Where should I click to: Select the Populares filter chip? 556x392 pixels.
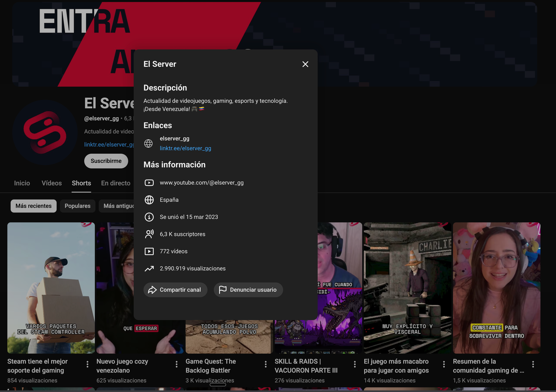[78, 206]
